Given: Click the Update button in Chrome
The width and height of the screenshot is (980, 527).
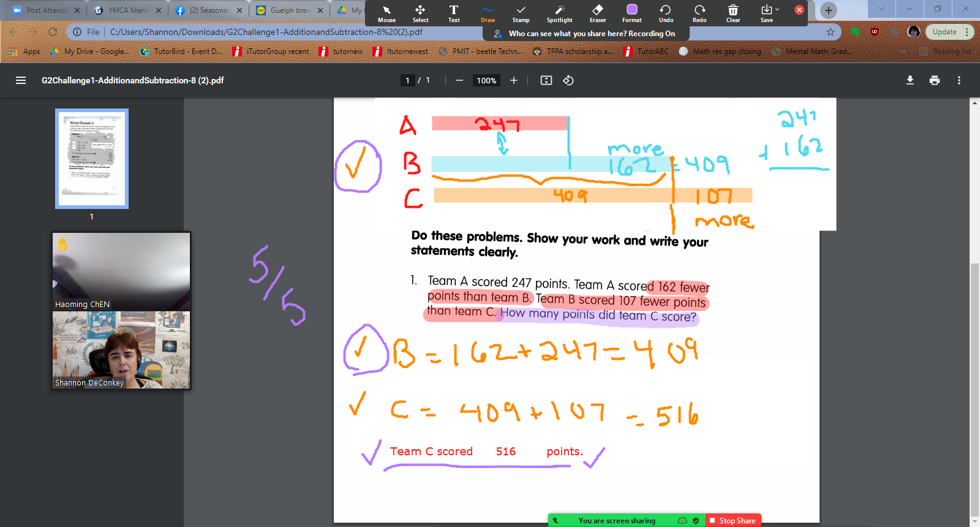Looking at the screenshot, I should [944, 32].
